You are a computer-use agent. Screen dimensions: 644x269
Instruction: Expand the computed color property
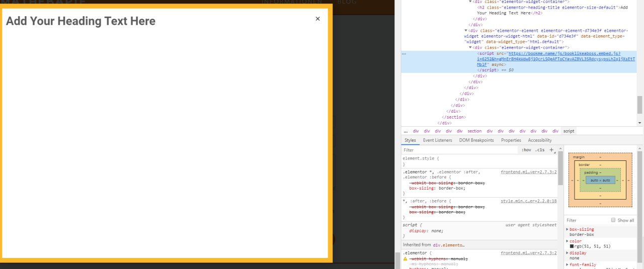(568, 241)
